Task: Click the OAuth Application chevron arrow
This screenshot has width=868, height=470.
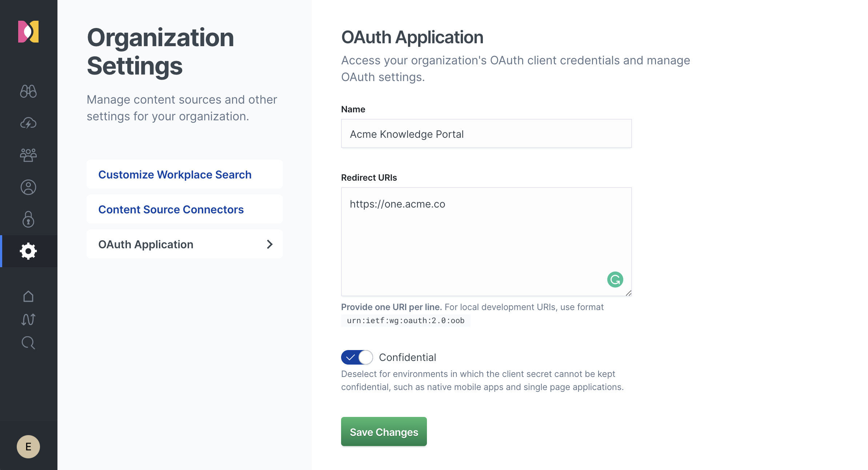Action: pyautogui.click(x=269, y=244)
